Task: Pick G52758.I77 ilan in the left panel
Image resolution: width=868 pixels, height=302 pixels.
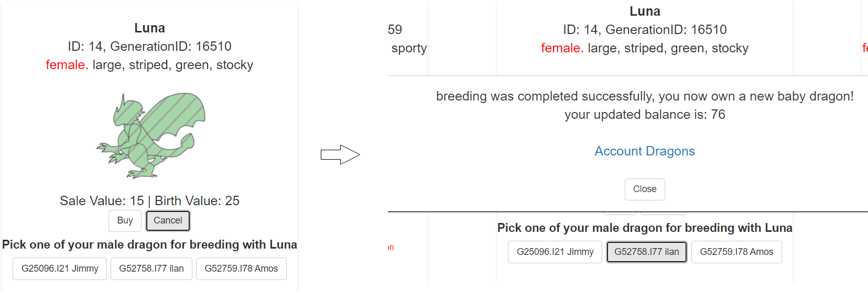Action: (151, 269)
